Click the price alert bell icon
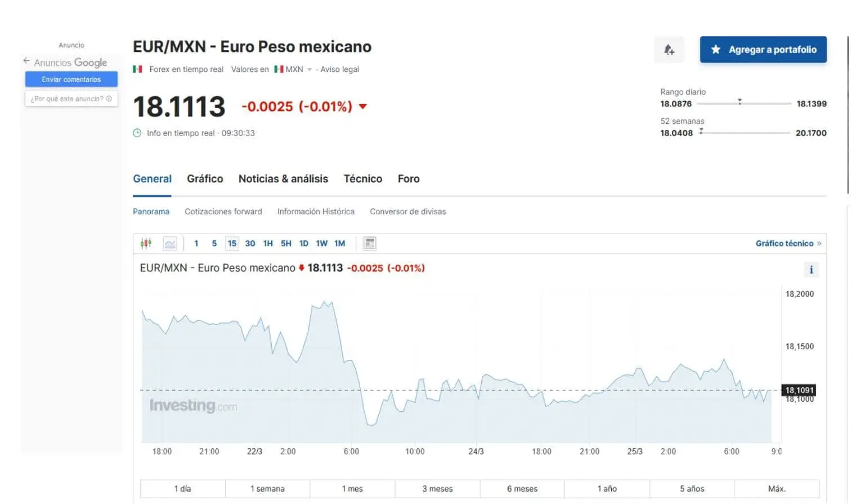This screenshot has width=865, height=504. 669,49
